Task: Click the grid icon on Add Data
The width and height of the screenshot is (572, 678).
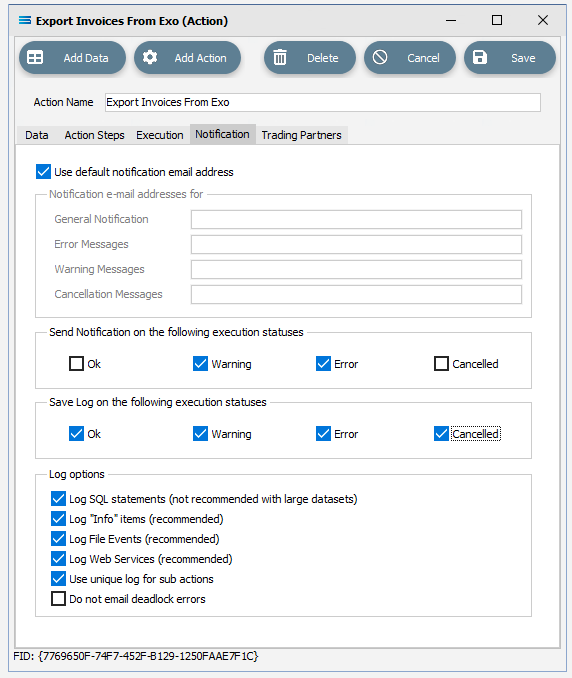Action: point(35,58)
